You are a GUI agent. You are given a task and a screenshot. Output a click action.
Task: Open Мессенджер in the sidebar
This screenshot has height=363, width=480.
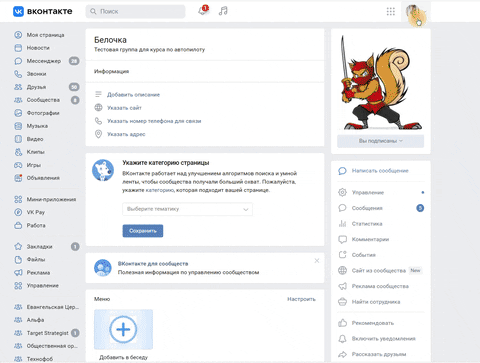44,61
